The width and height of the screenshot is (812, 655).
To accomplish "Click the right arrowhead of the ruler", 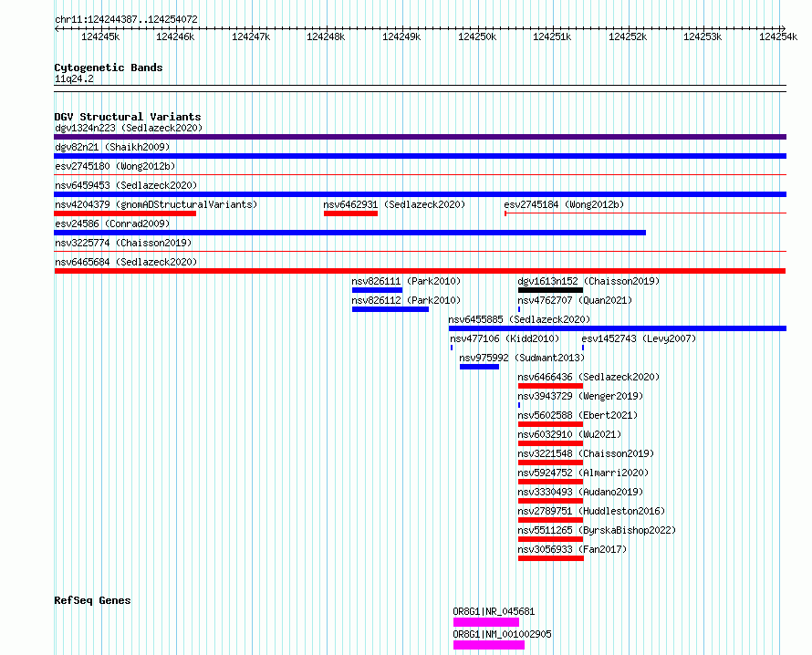I will click(784, 28).
